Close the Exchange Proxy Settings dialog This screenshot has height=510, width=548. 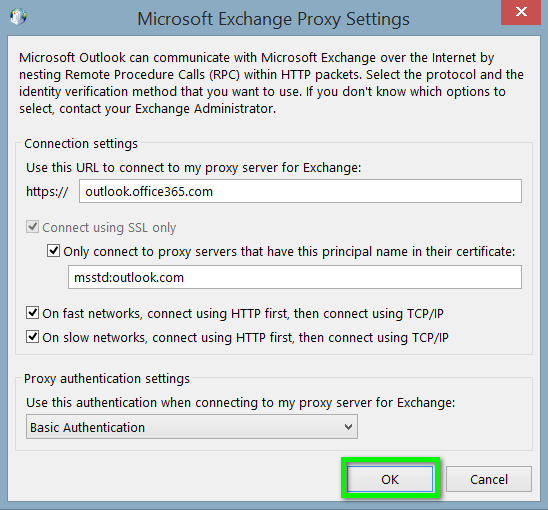521,12
